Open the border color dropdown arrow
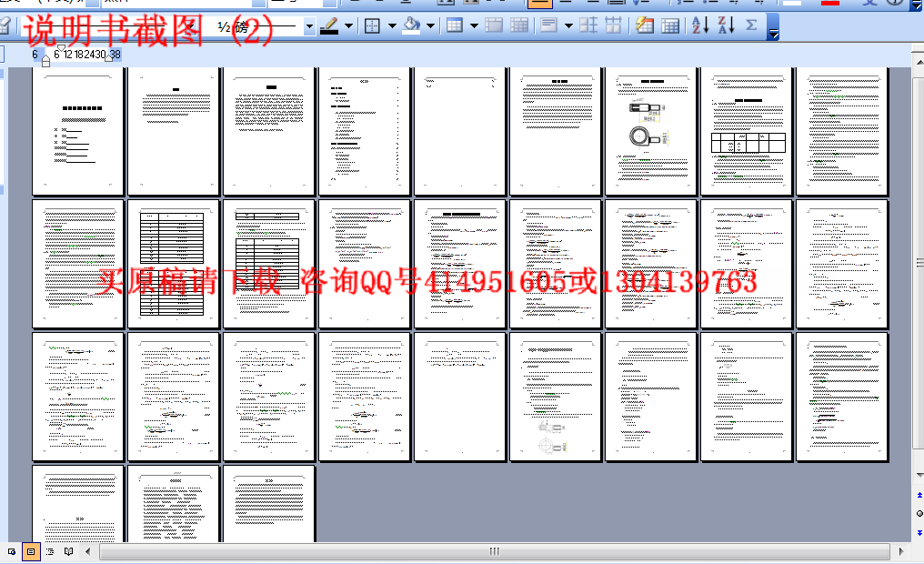Image resolution: width=924 pixels, height=564 pixels. [348, 26]
